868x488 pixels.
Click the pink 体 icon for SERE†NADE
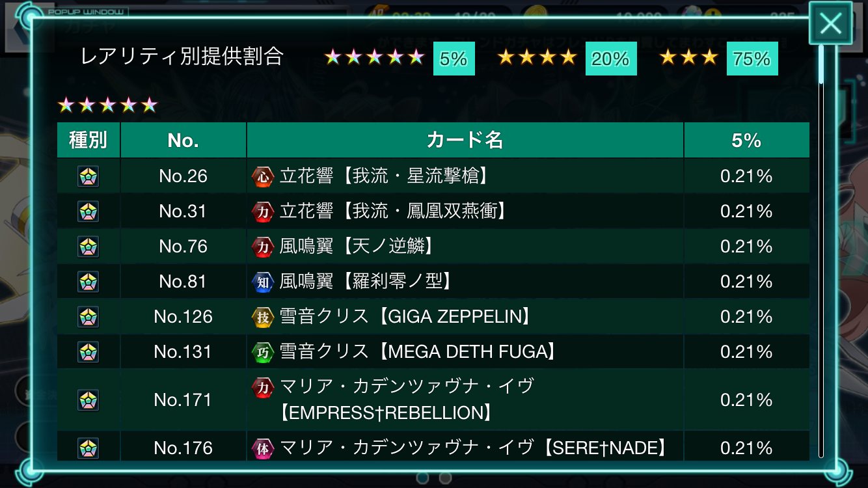tap(262, 448)
